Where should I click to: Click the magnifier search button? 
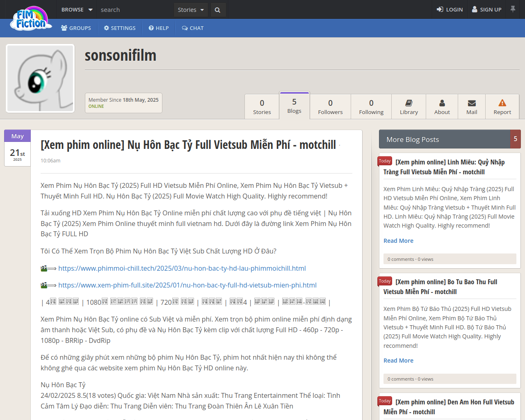tap(217, 10)
